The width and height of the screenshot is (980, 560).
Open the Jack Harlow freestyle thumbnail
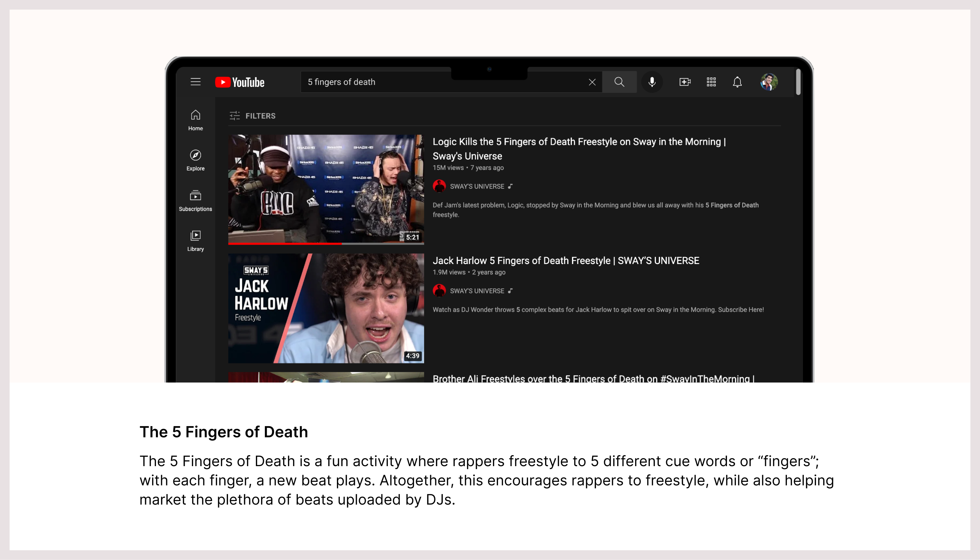click(x=326, y=308)
